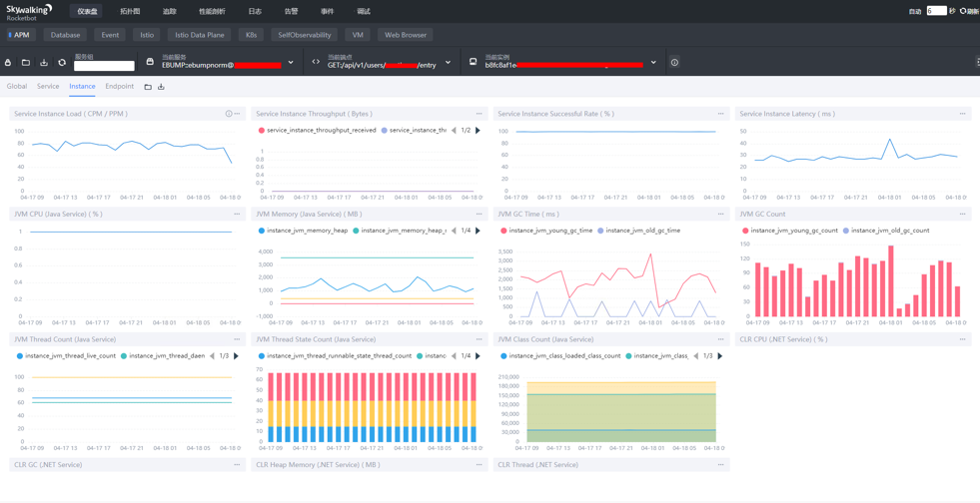The height and width of the screenshot is (503, 980).
Task: Go to next legend page in JVM Memory chart
Action: (x=478, y=231)
